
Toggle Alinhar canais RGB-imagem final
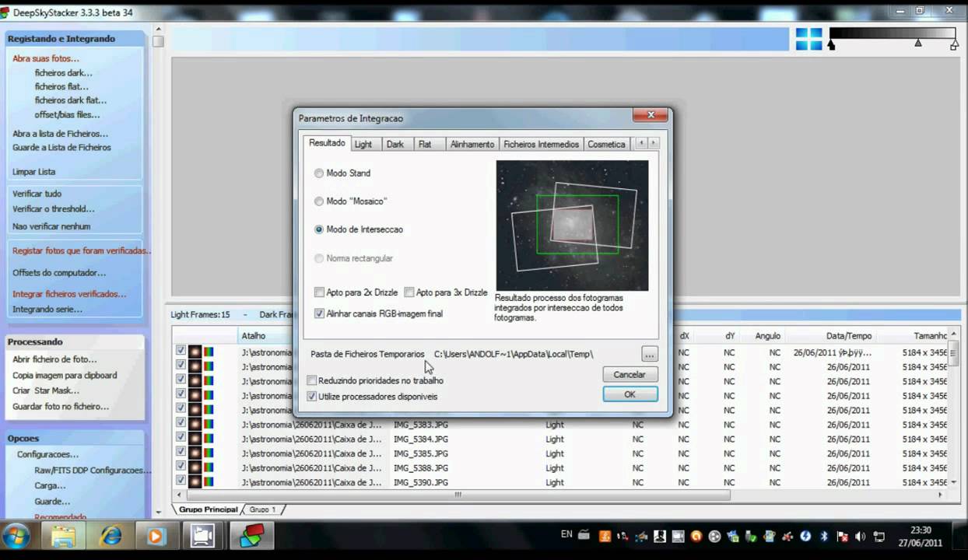[319, 313]
